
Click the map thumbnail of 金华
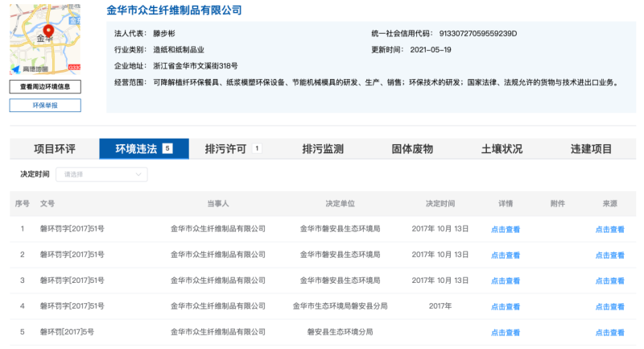pyautogui.click(x=45, y=39)
